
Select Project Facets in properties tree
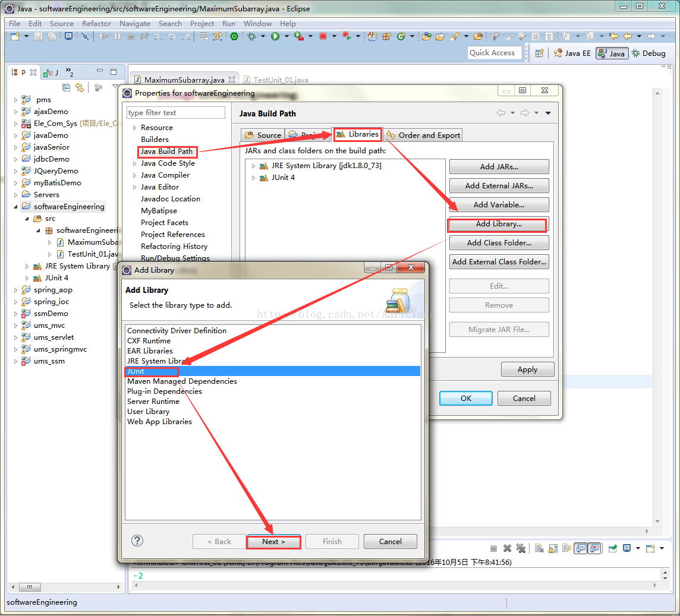coord(165,223)
